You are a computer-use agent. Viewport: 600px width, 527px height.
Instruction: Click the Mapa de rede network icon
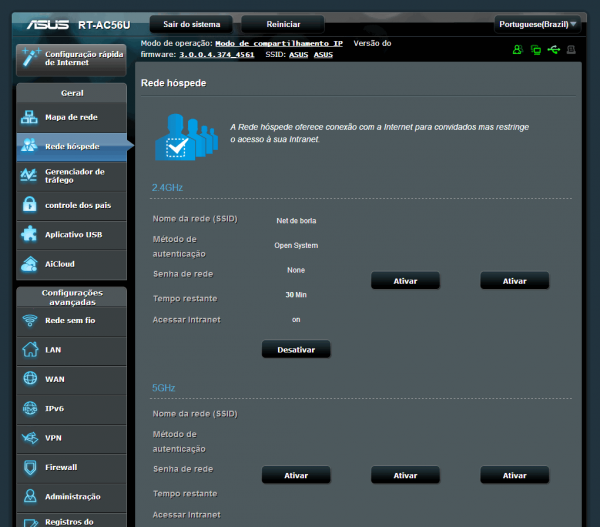(x=29, y=117)
